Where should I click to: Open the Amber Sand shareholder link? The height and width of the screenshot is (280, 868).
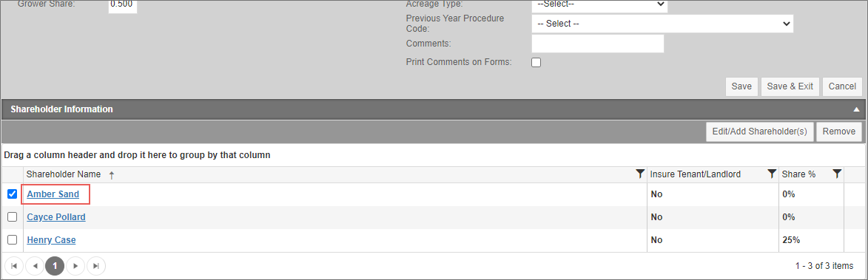[53, 194]
